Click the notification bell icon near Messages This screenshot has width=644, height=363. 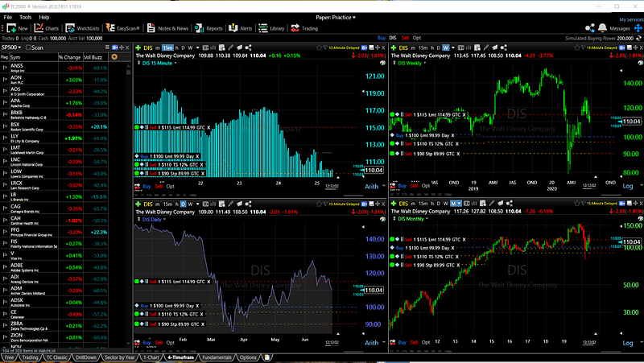pyautogui.click(x=602, y=28)
